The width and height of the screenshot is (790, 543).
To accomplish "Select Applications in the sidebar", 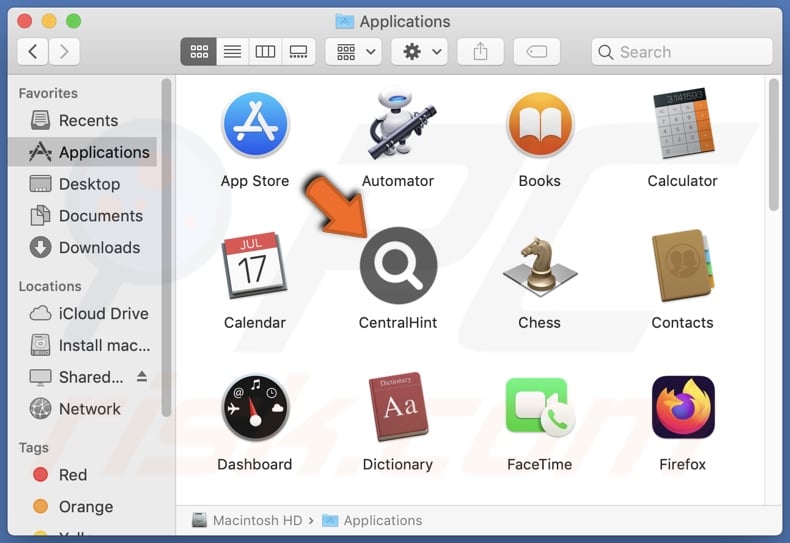I will (83, 152).
